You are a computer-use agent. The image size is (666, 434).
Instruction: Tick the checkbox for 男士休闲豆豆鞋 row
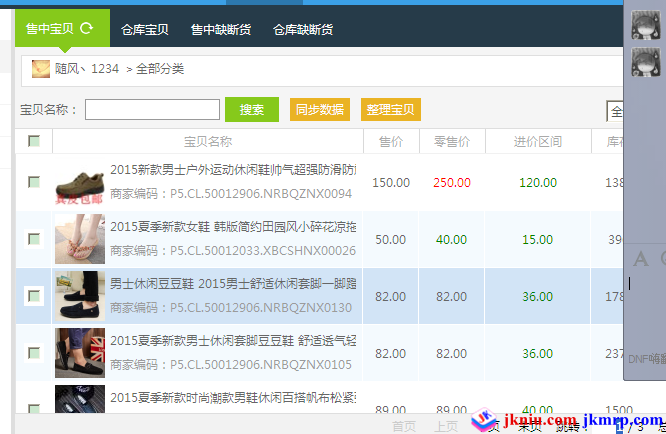[x=34, y=296]
